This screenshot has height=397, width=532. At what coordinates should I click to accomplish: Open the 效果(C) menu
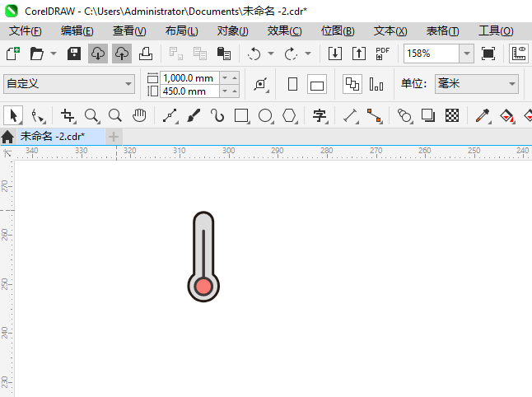click(x=284, y=31)
